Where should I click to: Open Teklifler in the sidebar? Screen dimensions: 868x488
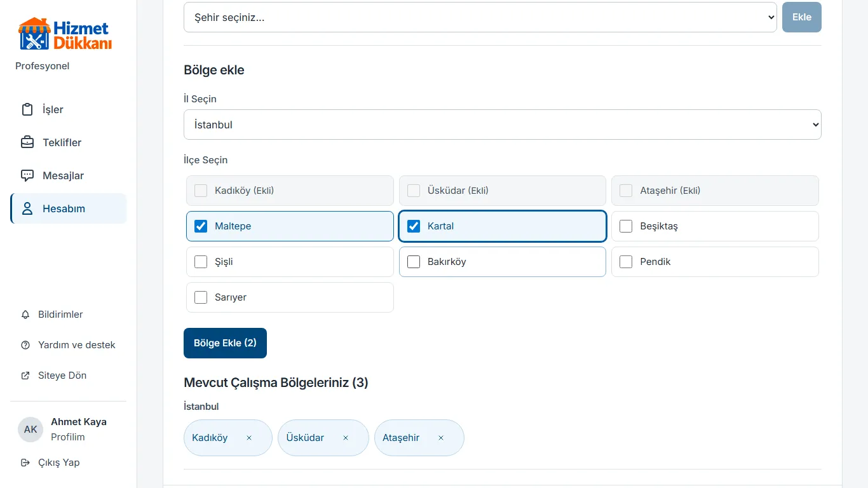coord(69,142)
